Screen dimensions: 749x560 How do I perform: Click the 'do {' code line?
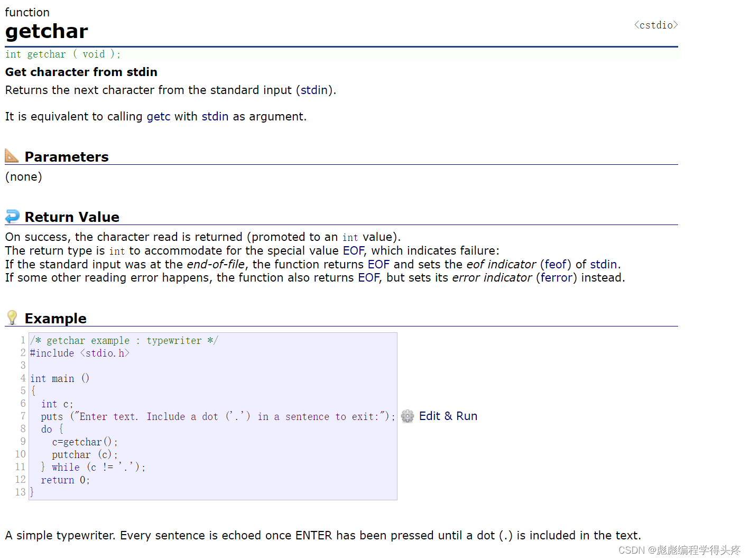[52, 430]
